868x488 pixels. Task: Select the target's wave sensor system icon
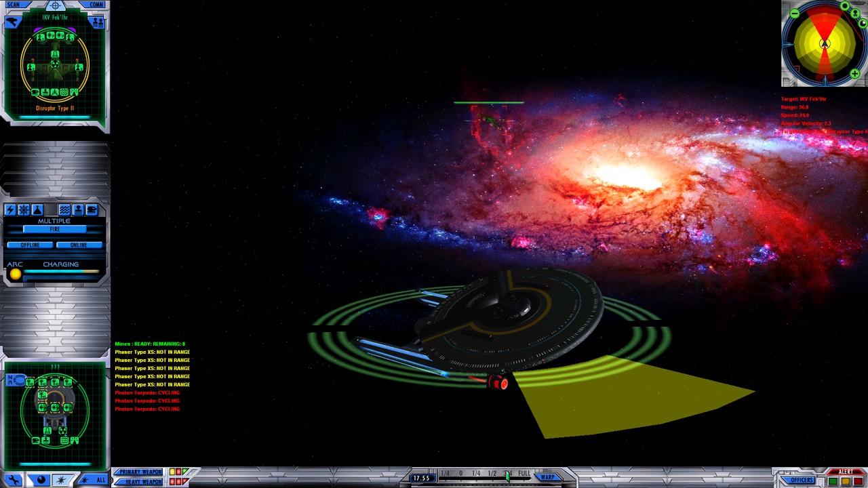pyautogui.click(x=64, y=92)
